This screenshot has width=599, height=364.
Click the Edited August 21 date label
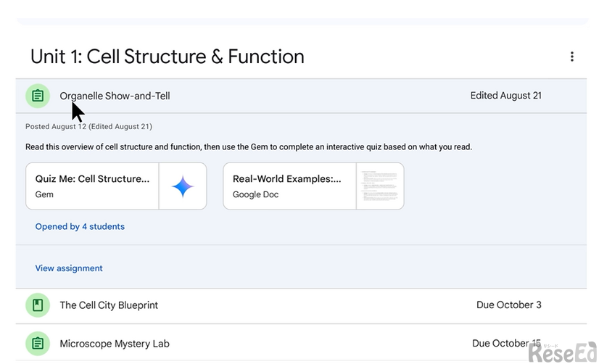click(505, 96)
